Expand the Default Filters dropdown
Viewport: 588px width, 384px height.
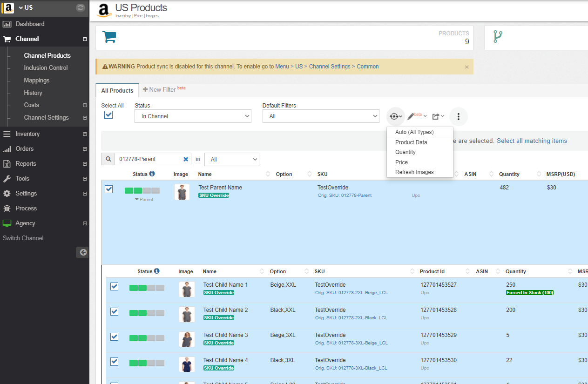(x=321, y=116)
